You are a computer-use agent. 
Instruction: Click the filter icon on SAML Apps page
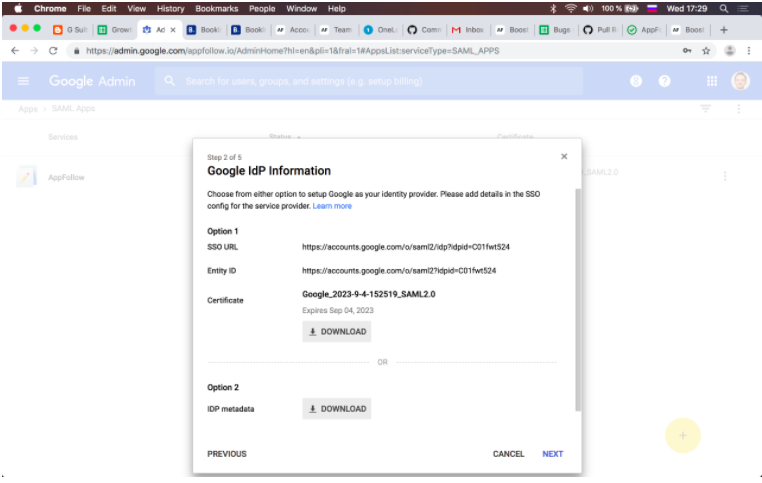(705, 108)
